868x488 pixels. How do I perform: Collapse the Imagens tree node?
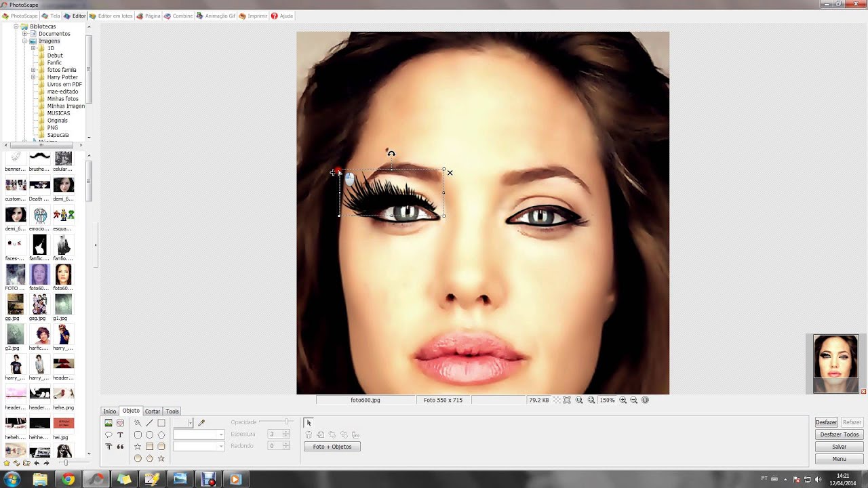point(24,41)
